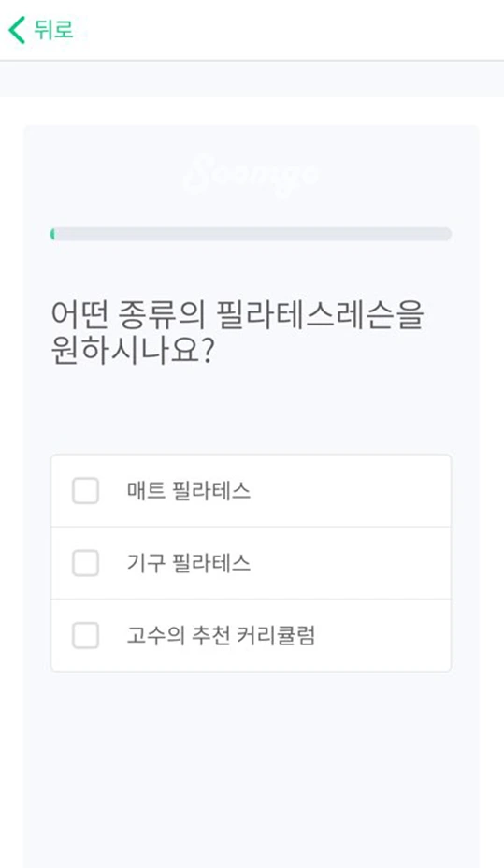The height and width of the screenshot is (868, 504).
Task: Tap the green back chevron arrow
Action: 17,30
